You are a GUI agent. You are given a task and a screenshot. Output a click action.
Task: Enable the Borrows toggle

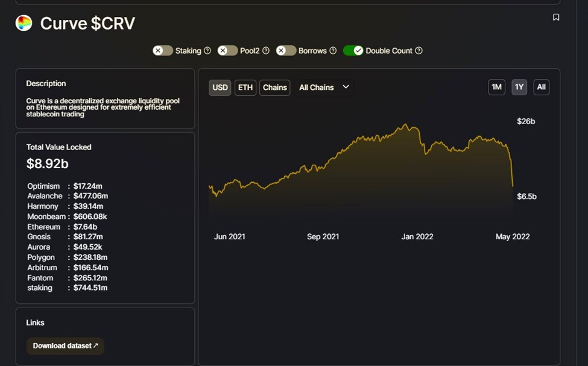click(x=286, y=51)
